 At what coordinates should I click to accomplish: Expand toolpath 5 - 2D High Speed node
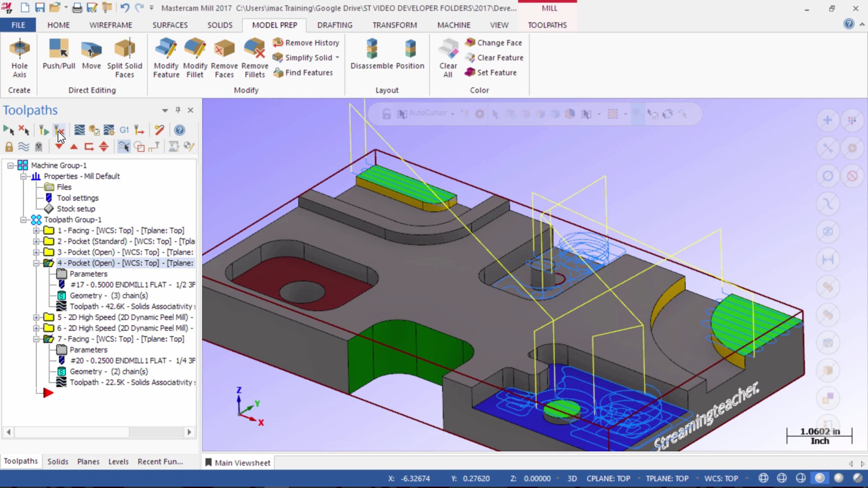(x=37, y=317)
